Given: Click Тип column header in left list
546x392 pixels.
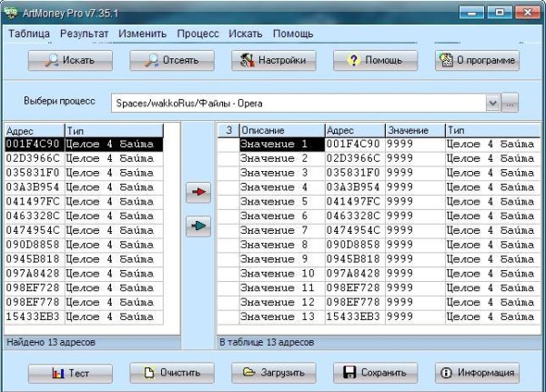Looking at the screenshot, I should pos(115,131).
